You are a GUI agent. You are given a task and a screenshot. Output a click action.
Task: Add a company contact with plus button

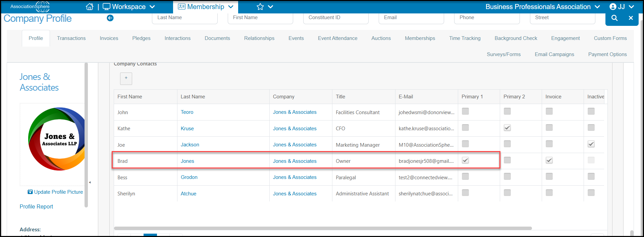click(126, 78)
